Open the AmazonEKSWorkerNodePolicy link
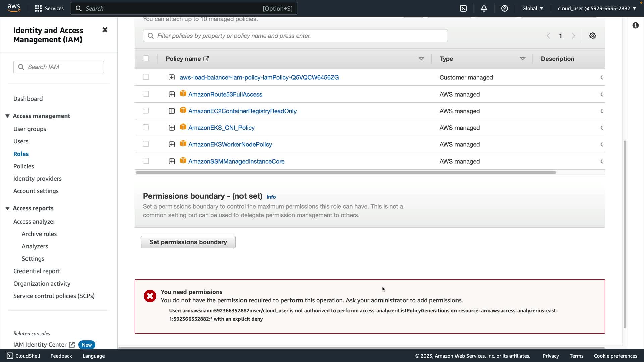This screenshot has width=644, height=362. (x=230, y=144)
